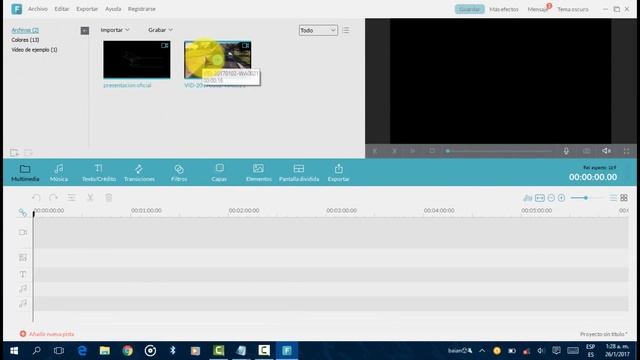This screenshot has height=360, width=640.
Task: Click the first music track icon
Action: [22, 289]
